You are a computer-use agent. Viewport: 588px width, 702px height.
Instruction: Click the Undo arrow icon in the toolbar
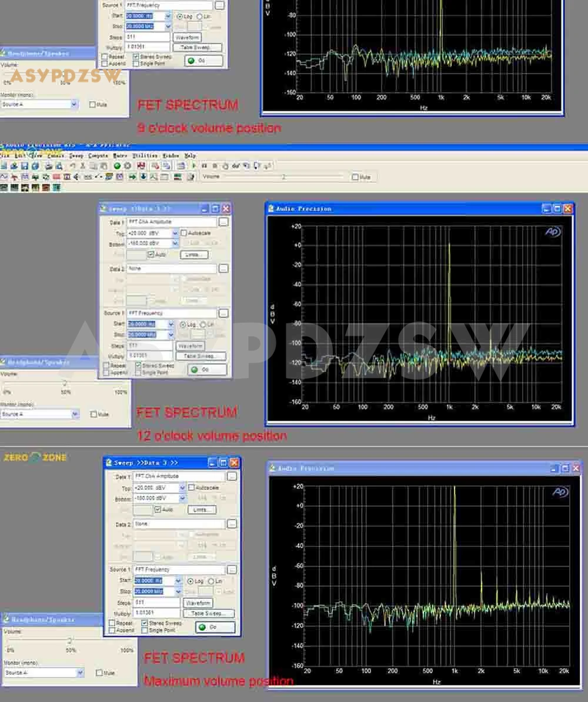(72, 166)
